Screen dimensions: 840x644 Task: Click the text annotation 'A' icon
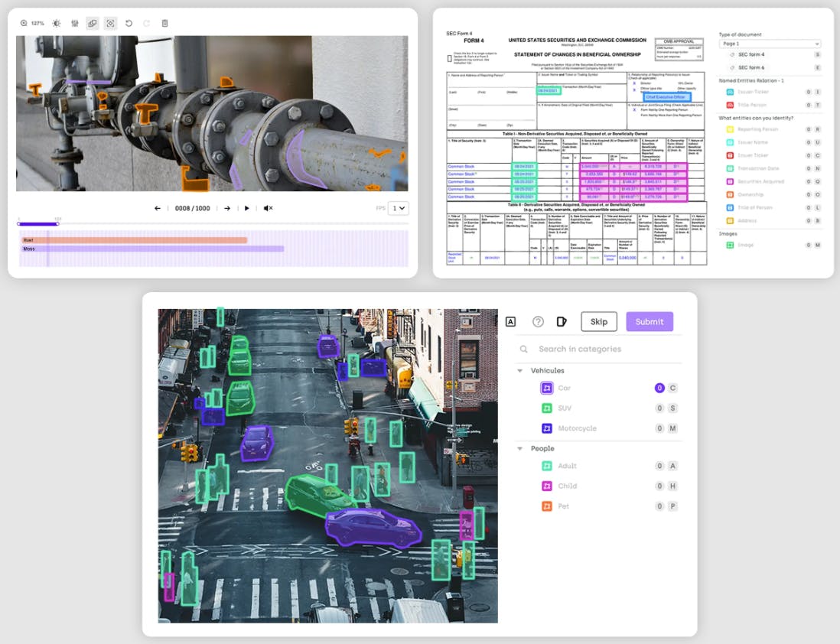pos(510,321)
